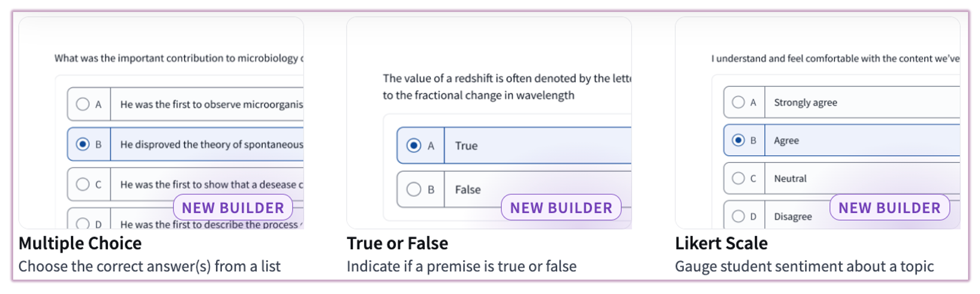Click NEW BUILDER badge on Multiple Choice

click(233, 208)
